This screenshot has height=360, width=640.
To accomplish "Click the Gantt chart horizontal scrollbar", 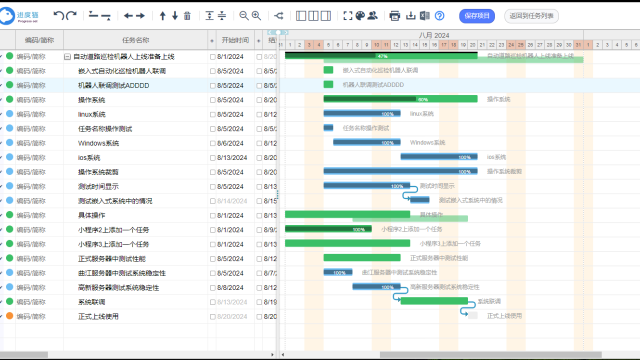I will [x=491, y=355].
